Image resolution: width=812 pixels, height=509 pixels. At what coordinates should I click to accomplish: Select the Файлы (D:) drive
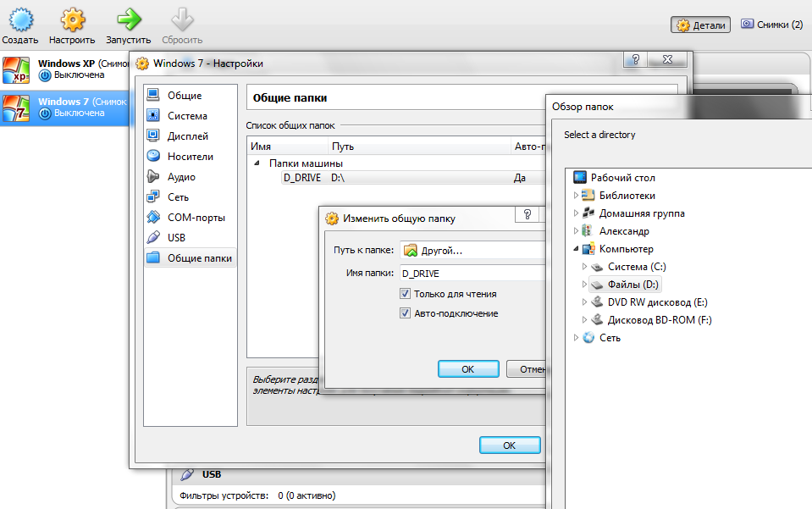pos(632,285)
